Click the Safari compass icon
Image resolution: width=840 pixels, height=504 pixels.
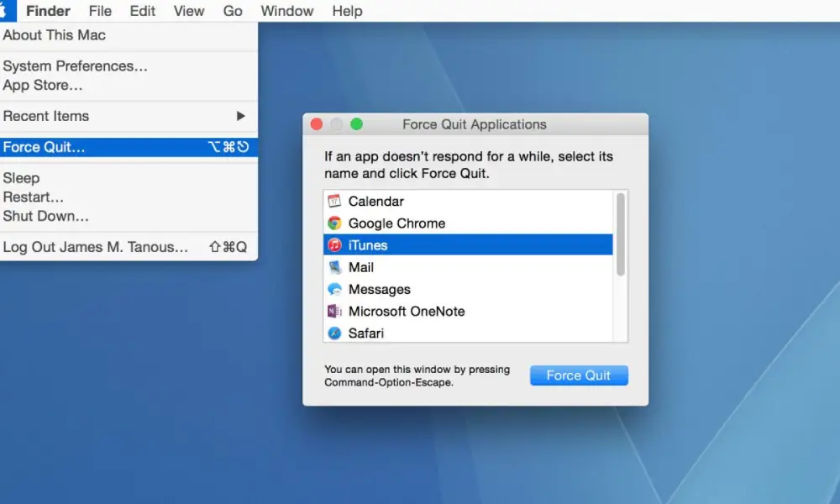334,333
